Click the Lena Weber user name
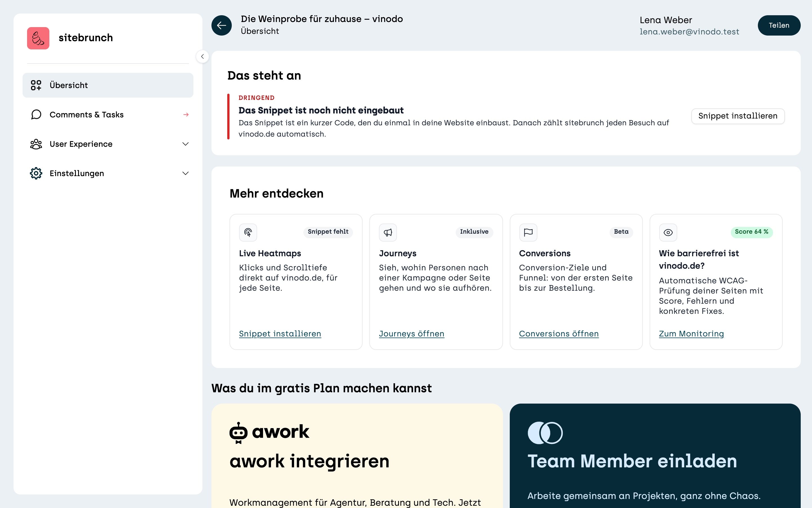This screenshot has width=812, height=508. (x=666, y=20)
